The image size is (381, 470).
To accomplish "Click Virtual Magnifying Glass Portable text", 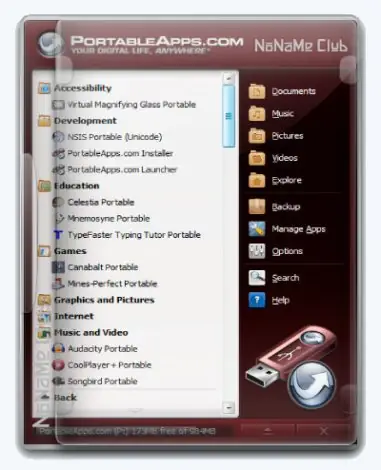I will pyautogui.click(x=132, y=105).
